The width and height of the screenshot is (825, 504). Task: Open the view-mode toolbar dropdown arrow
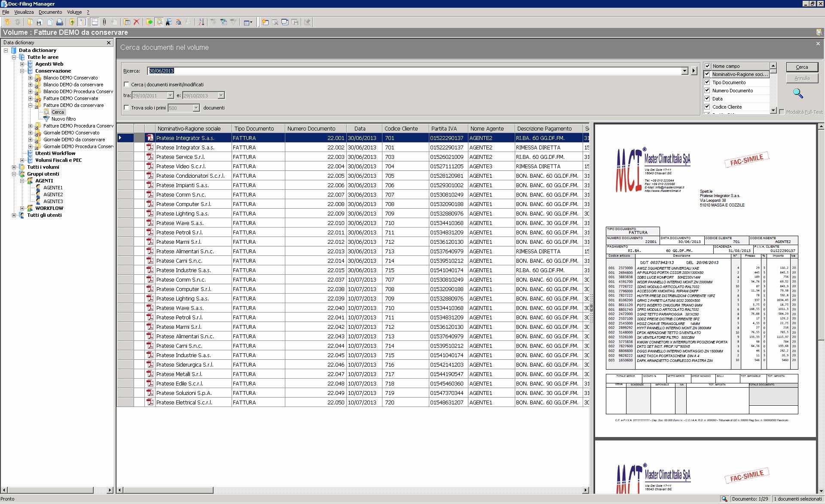click(x=251, y=22)
